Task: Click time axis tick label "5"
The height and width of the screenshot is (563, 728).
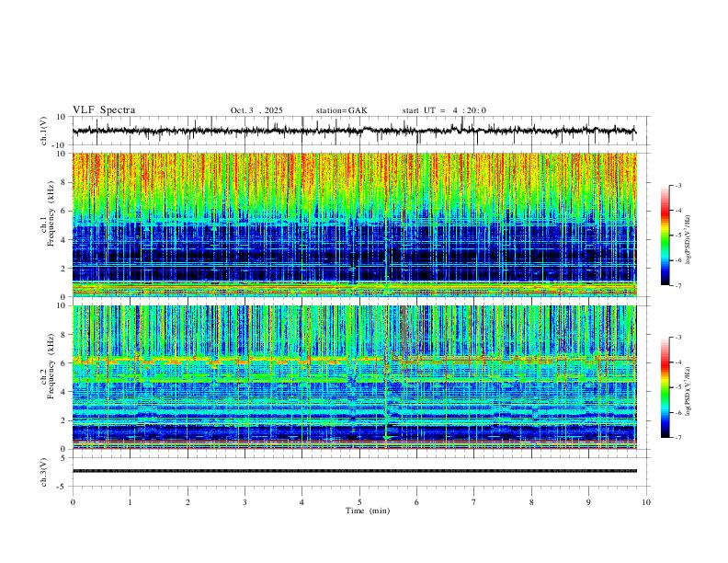Action: coord(359,502)
